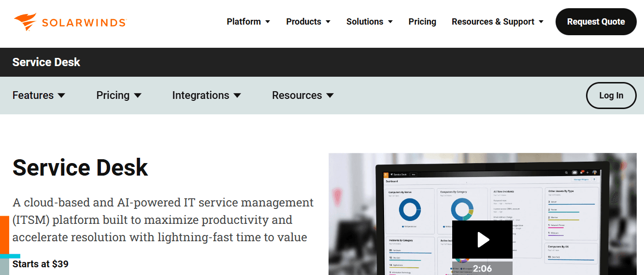
Task: Click the SolarWinds logo
Action: point(70,22)
